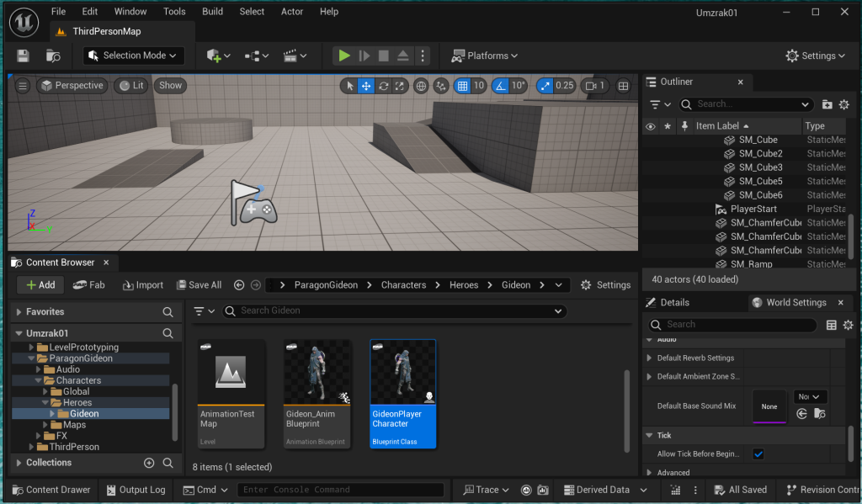The height and width of the screenshot is (504, 862).
Task: Toggle rotation angle snapping
Action: coord(500,86)
